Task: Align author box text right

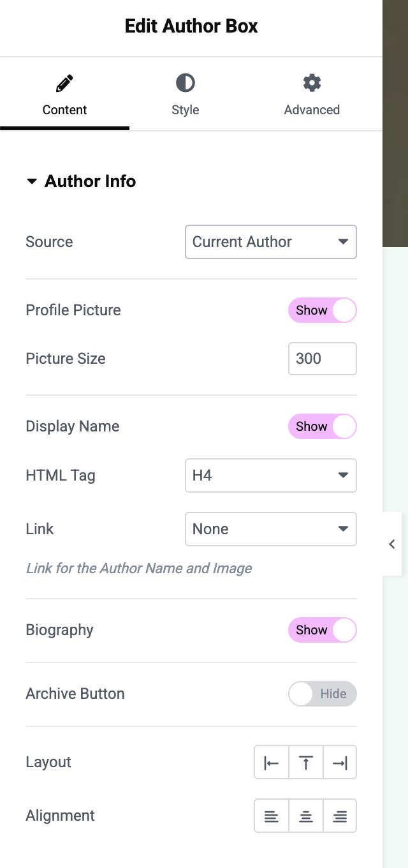Action: [340, 816]
